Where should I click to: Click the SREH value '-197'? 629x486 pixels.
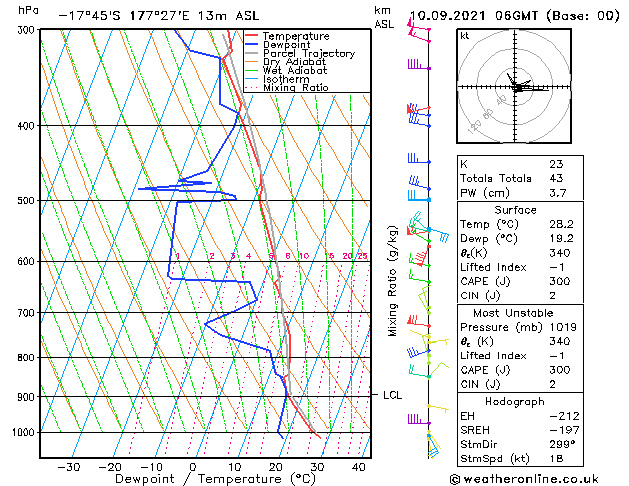click(564, 430)
